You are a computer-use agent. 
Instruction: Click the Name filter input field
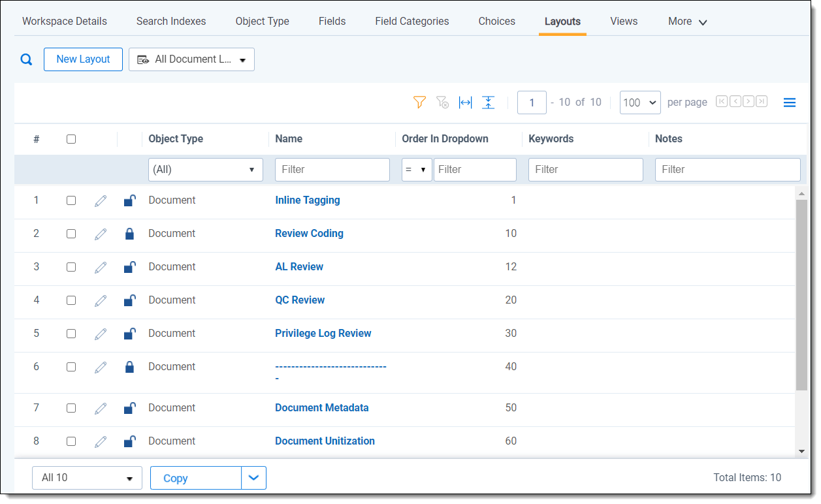point(332,170)
